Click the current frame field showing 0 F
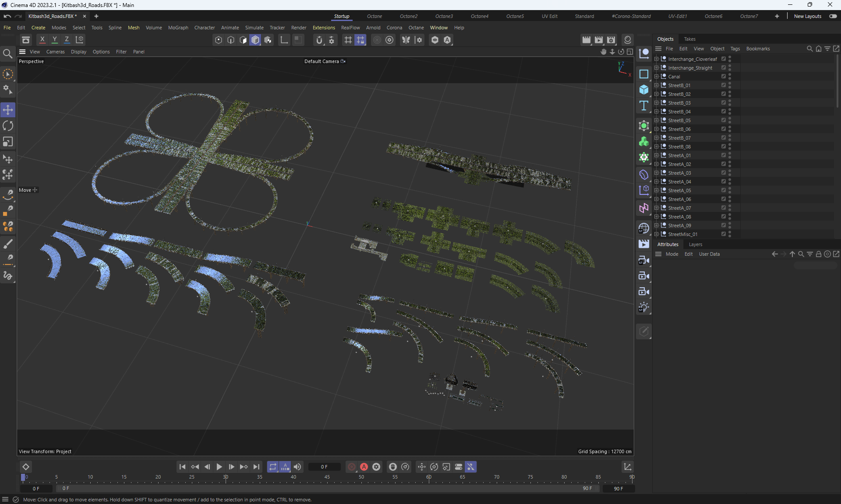The height and width of the screenshot is (504, 841). 324,467
